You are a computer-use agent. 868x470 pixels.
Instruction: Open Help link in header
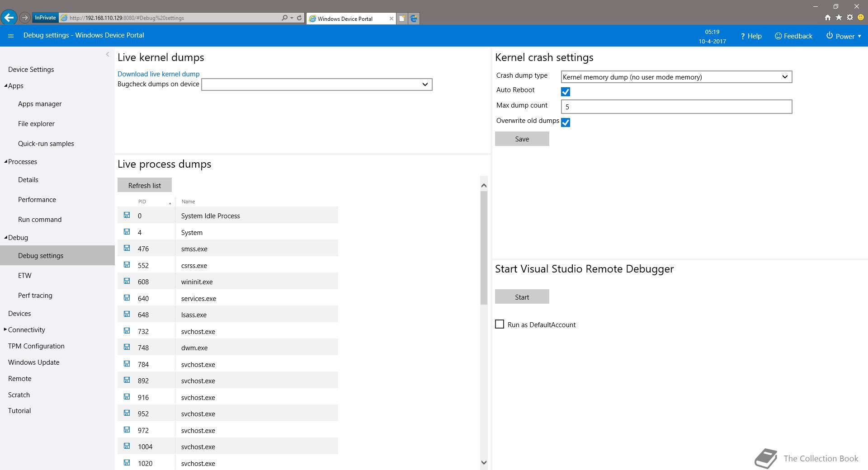pyautogui.click(x=751, y=36)
